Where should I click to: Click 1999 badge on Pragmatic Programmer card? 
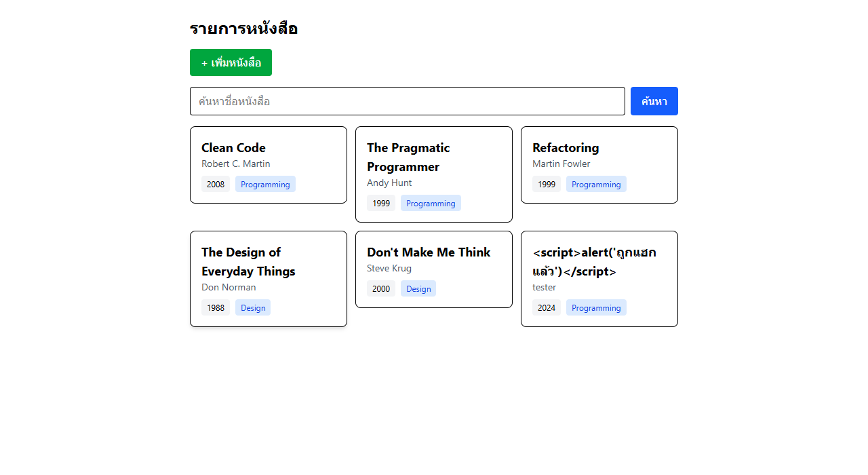[x=381, y=203]
